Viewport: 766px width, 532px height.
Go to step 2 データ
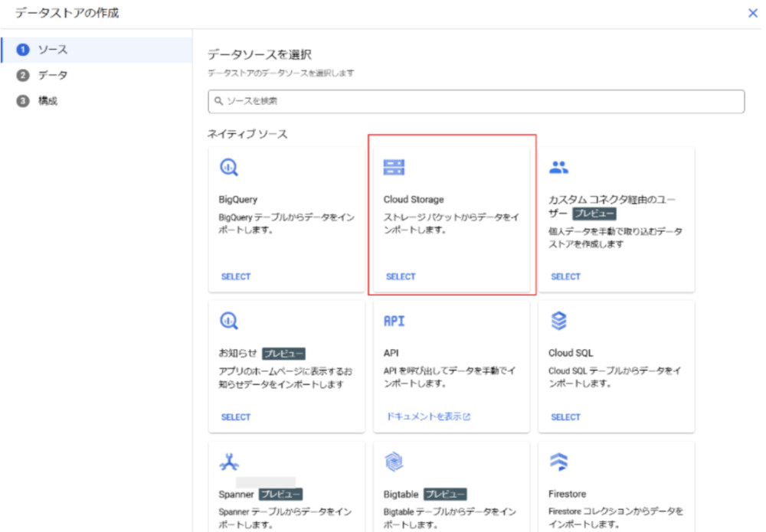pyautogui.click(x=53, y=75)
